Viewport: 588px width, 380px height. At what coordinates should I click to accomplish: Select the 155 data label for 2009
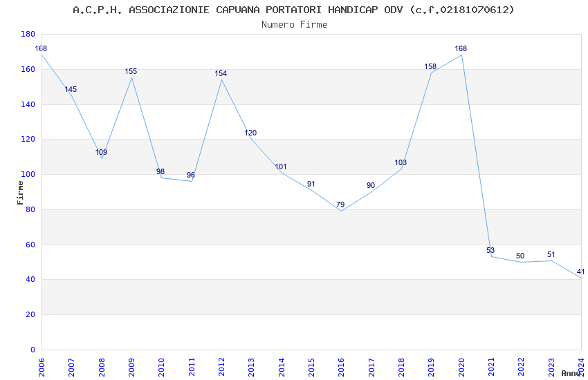click(131, 71)
